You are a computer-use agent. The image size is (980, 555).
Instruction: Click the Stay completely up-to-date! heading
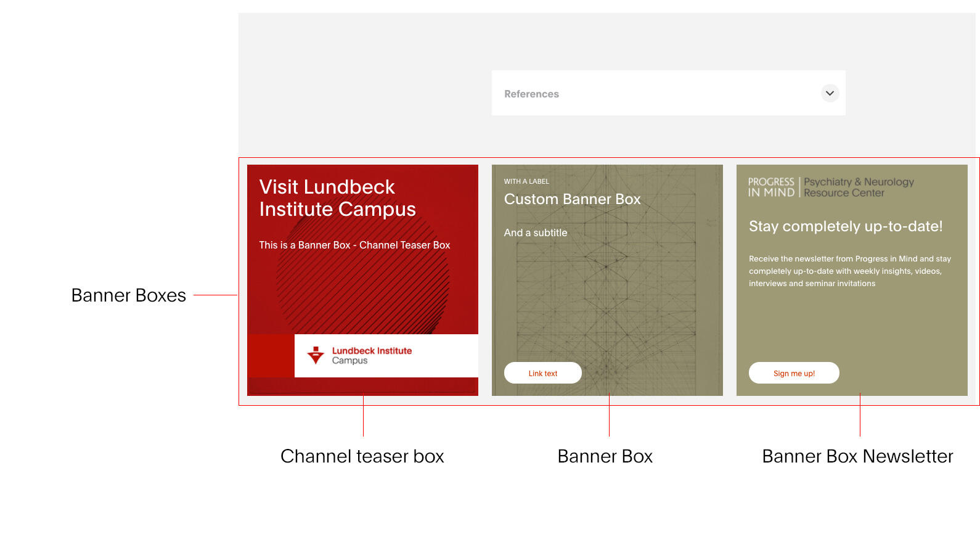click(x=845, y=226)
